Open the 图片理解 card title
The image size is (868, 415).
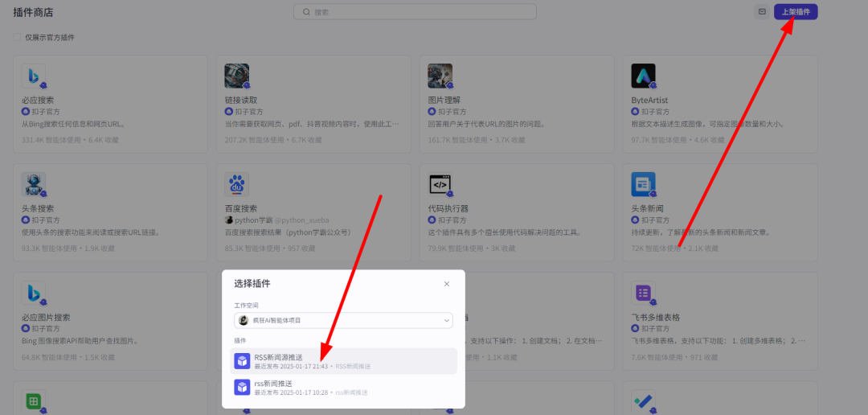click(444, 101)
